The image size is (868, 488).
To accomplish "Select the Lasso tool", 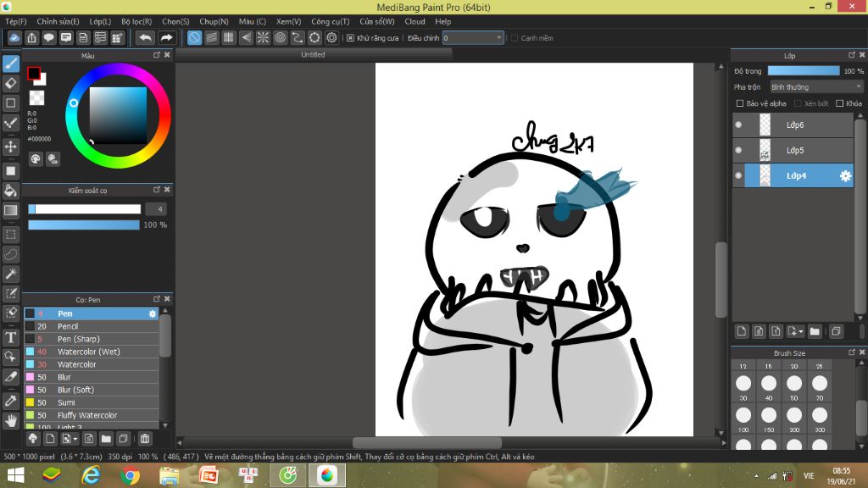I will pos(10,254).
